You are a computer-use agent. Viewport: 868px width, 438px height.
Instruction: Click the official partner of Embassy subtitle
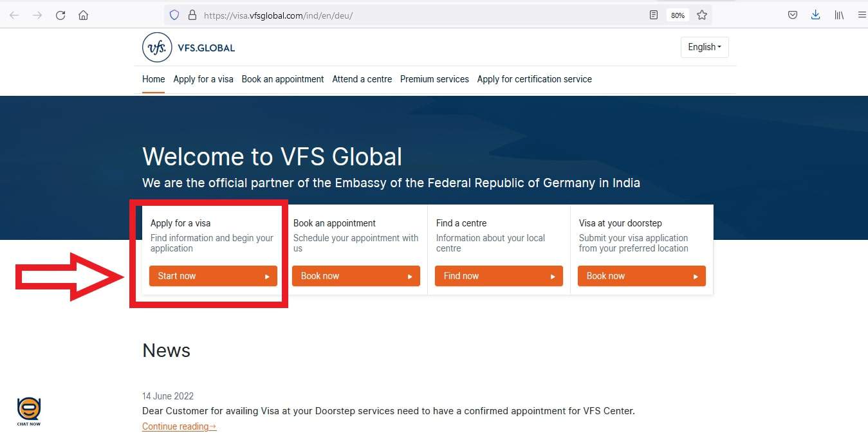[x=391, y=183]
